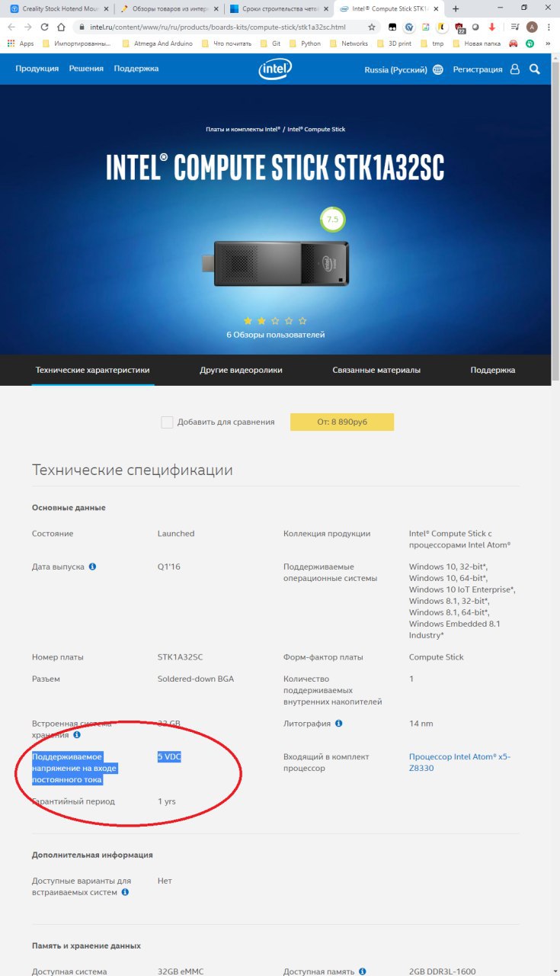Viewport: 560px width, 976px height.
Task: Open info icon by встраиваемых систем
Action: point(125,892)
